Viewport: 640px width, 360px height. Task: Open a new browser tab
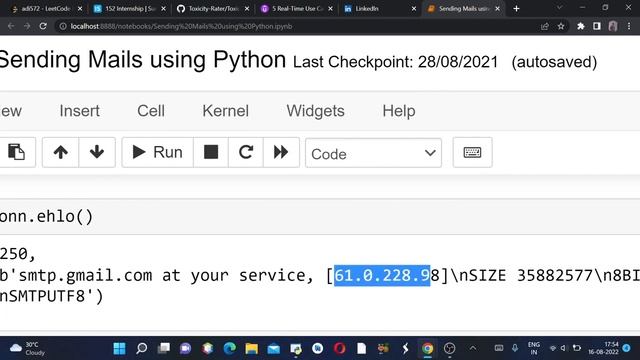[516, 9]
